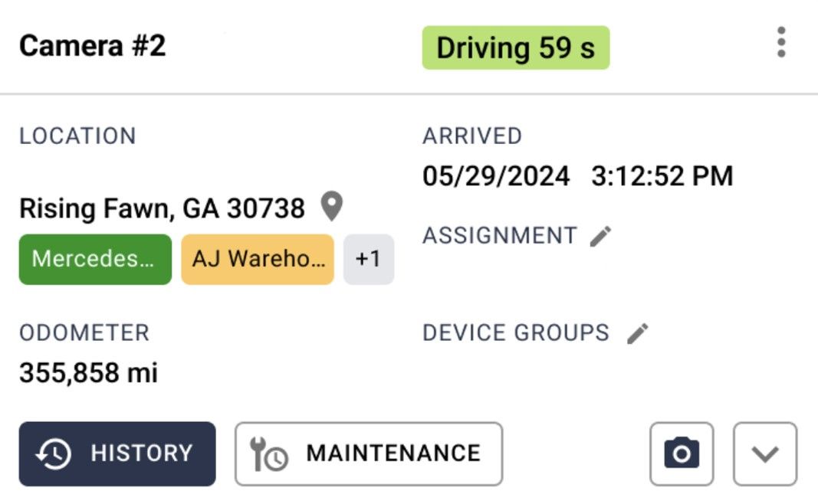Select the green Mercedes tag

point(95,259)
